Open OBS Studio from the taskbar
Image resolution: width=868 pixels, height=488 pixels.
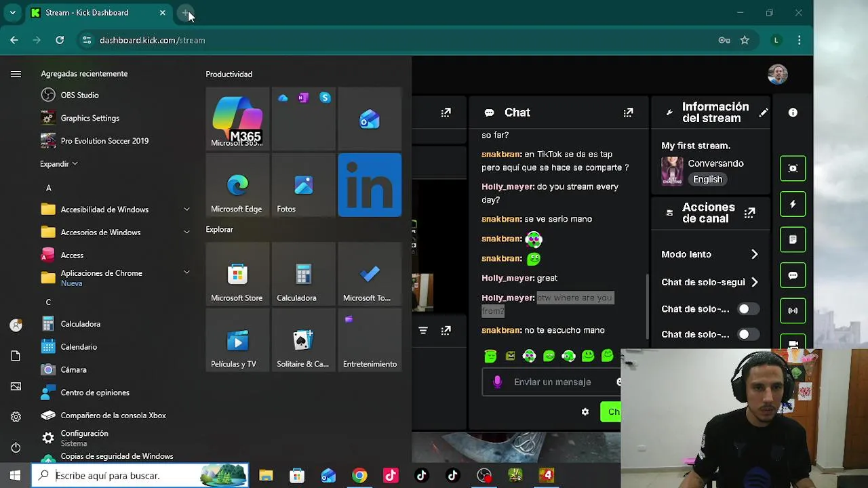(484, 476)
